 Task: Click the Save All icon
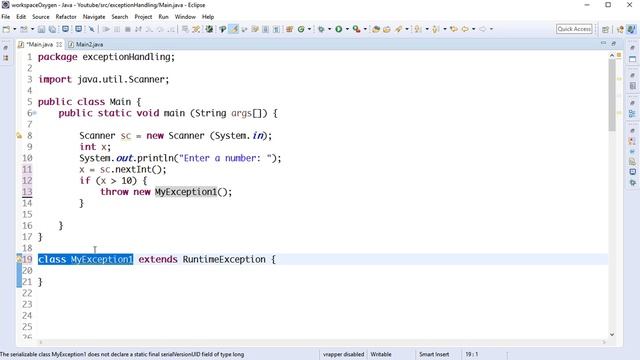[52, 29]
